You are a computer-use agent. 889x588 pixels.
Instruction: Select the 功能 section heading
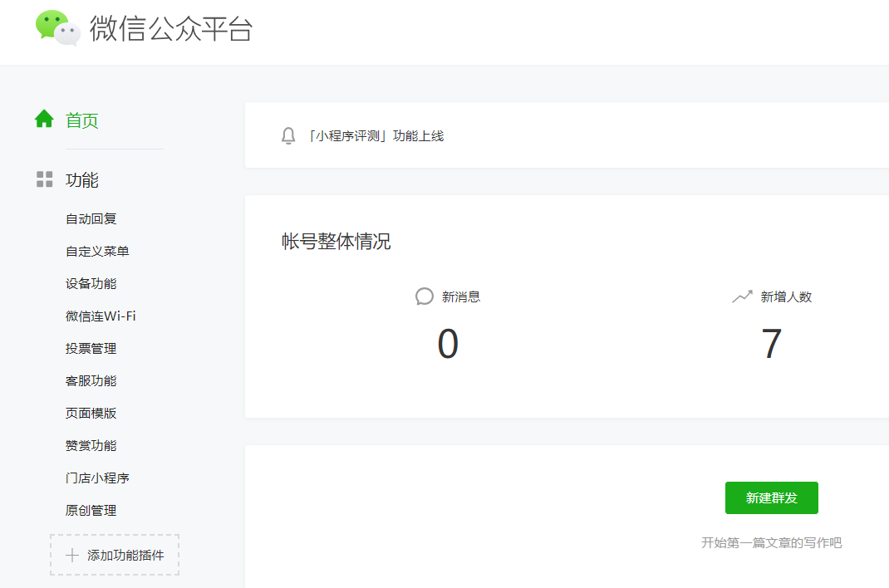tap(82, 180)
